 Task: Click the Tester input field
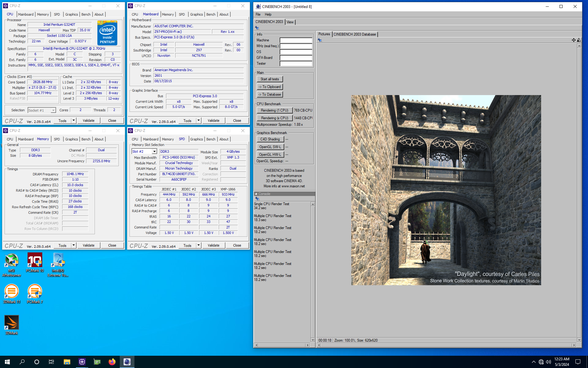(296, 63)
